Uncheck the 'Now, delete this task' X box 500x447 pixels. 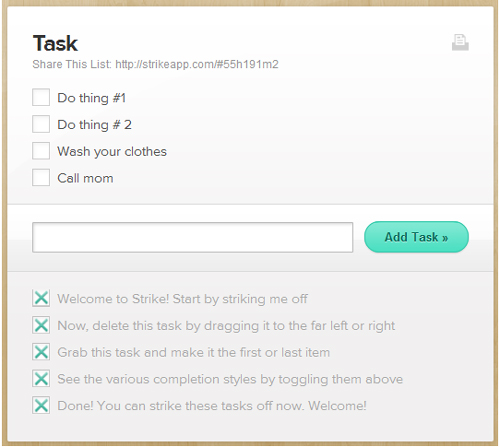click(x=41, y=325)
